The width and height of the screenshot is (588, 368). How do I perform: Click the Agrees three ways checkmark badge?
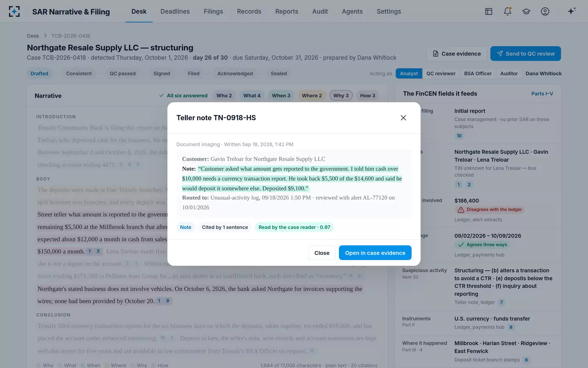(483, 245)
